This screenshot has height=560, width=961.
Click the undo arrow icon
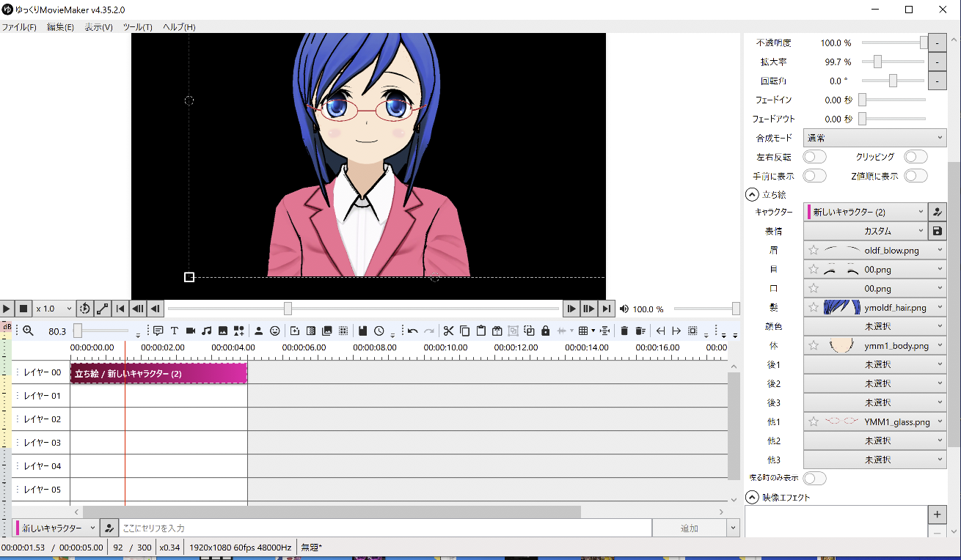click(413, 331)
